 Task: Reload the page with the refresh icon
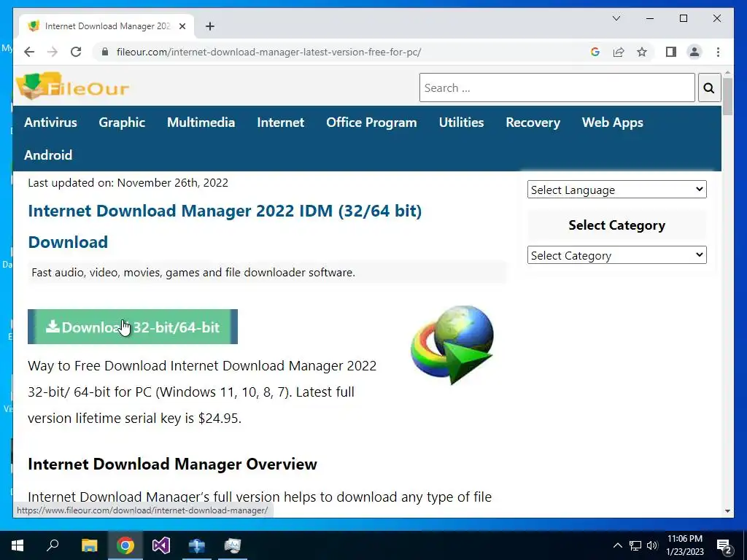(x=76, y=52)
